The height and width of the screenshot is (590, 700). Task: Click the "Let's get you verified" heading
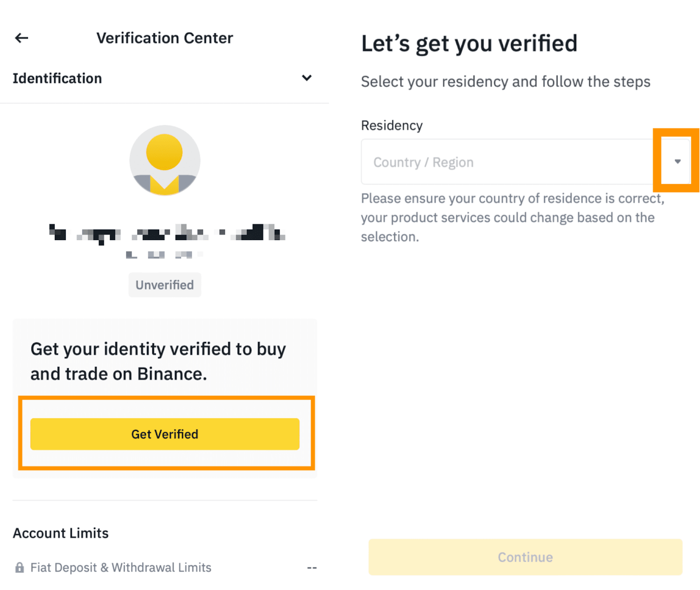(x=469, y=44)
